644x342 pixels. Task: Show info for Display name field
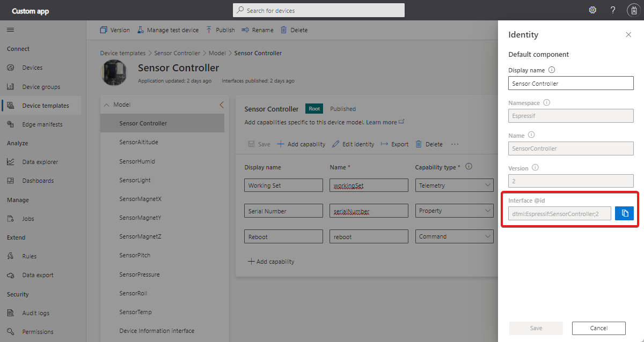click(552, 70)
